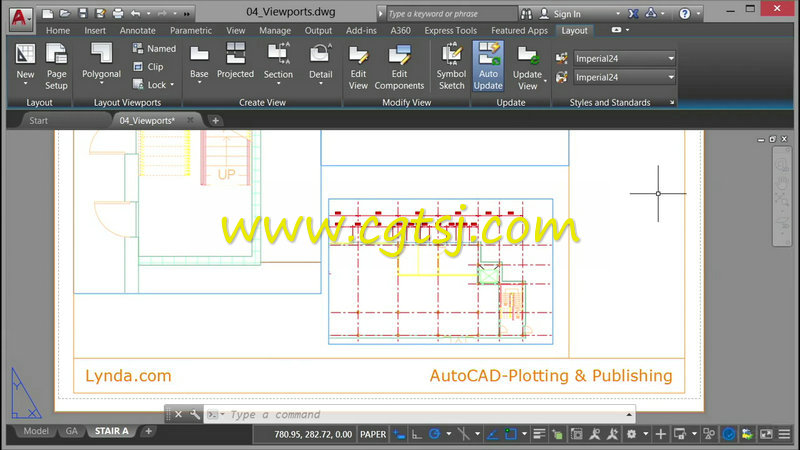Image resolution: width=800 pixels, height=450 pixels.
Task: Toggle Ortho mode status bar icon
Action: tap(417, 434)
